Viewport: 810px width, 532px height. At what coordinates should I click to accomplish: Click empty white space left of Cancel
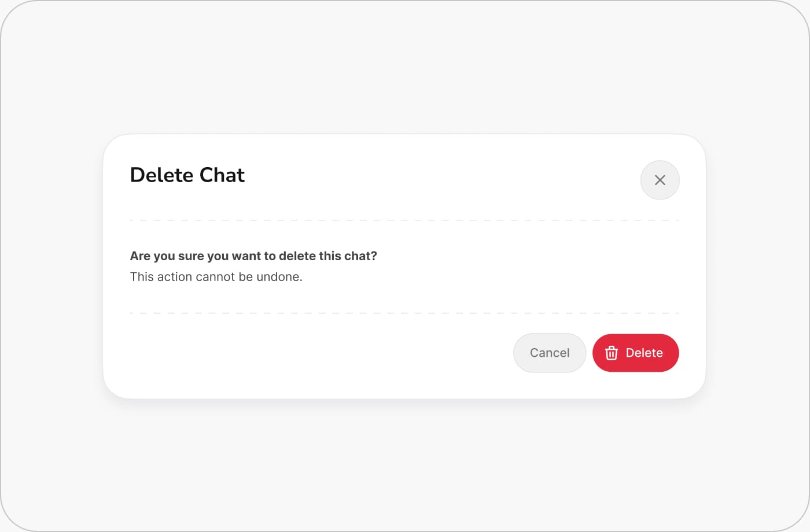(x=318, y=353)
